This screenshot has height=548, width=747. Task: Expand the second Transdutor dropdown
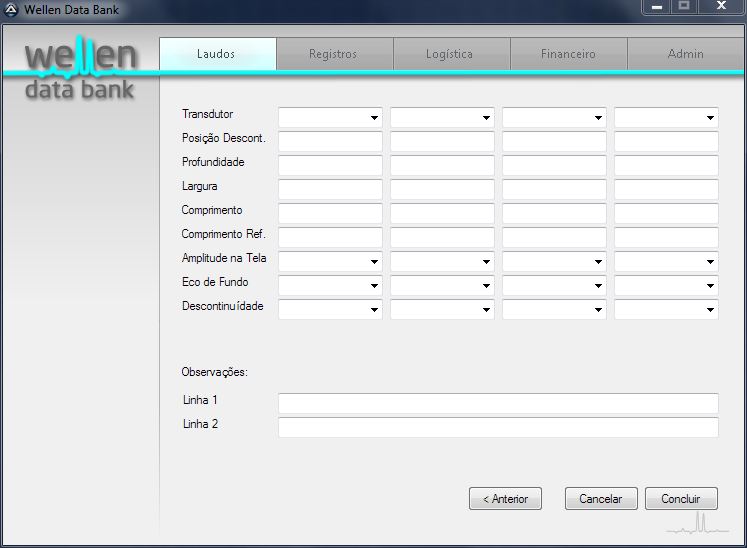tap(442, 117)
